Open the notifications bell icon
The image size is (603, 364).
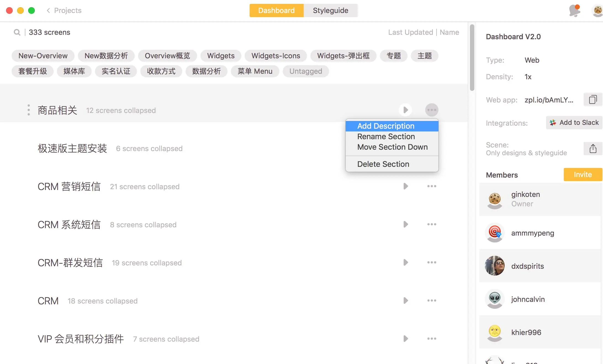point(575,10)
